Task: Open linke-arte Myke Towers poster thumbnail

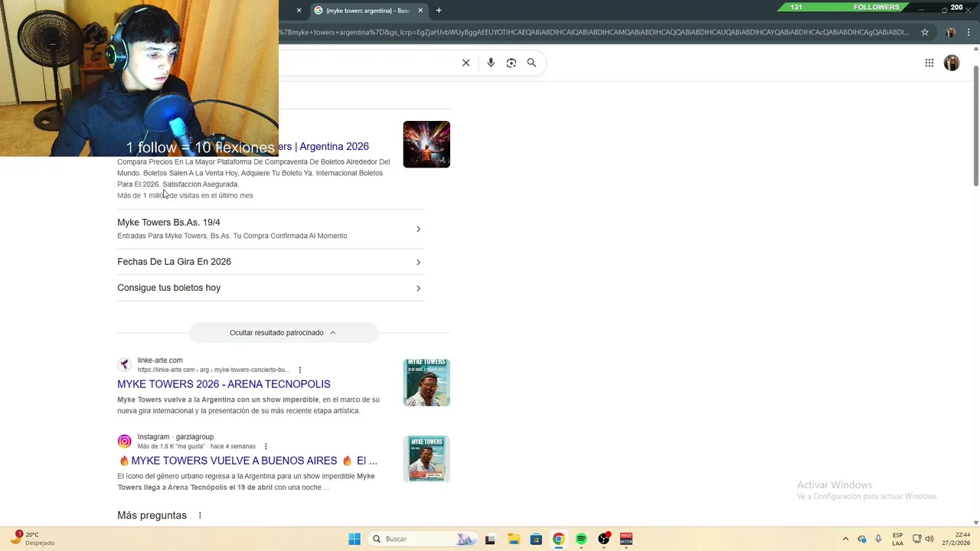Action: pyautogui.click(x=426, y=382)
